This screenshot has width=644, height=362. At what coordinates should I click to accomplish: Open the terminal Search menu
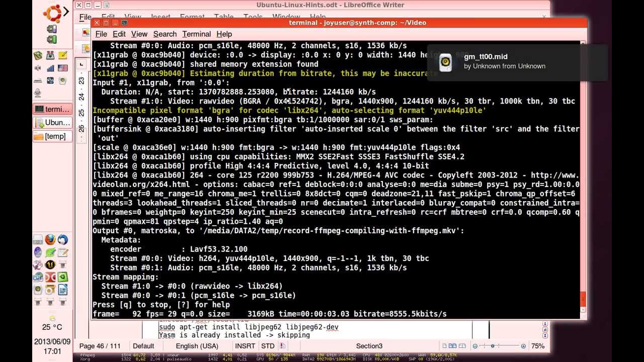[165, 34]
